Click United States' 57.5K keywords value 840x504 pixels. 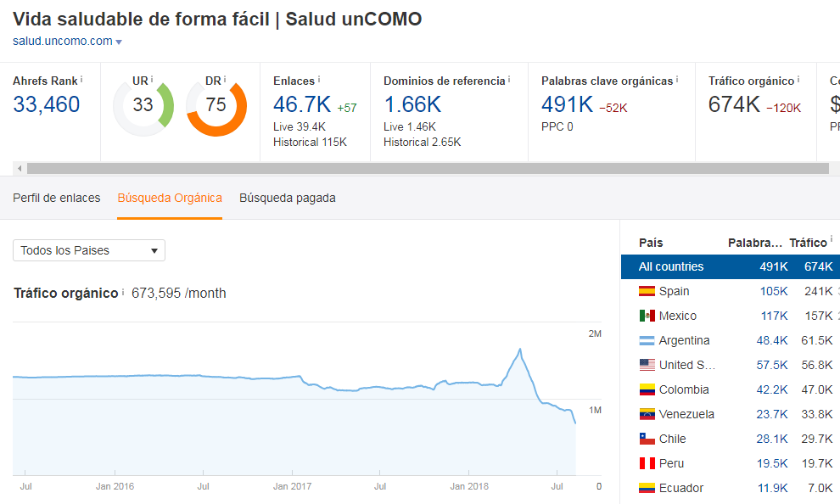tap(772, 365)
